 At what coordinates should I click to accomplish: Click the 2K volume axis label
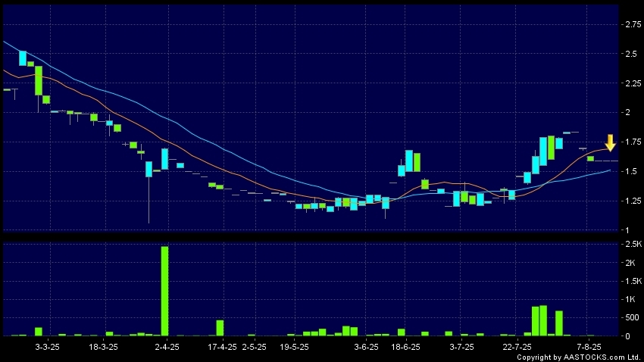point(630,263)
